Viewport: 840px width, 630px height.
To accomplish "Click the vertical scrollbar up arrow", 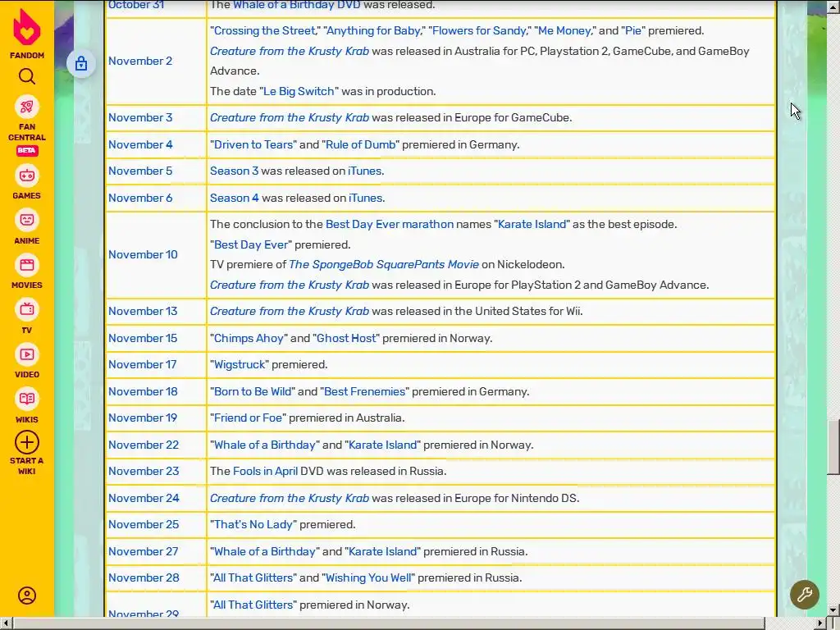I will click(833, 7).
